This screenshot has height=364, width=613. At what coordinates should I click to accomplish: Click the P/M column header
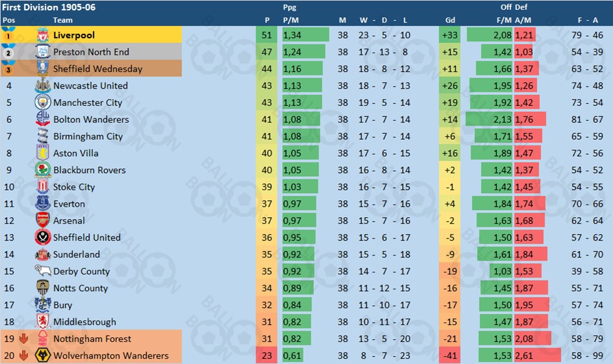pyautogui.click(x=291, y=20)
